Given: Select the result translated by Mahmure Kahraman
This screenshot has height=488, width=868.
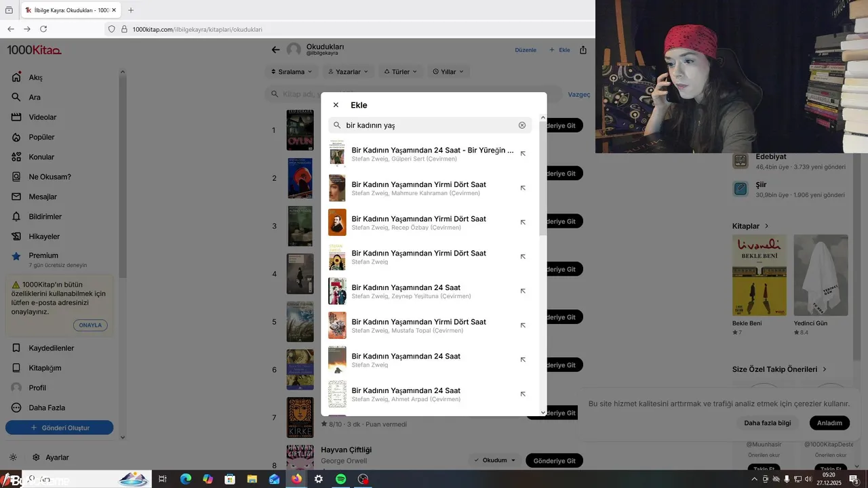Looking at the screenshot, I should pos(430,188).
